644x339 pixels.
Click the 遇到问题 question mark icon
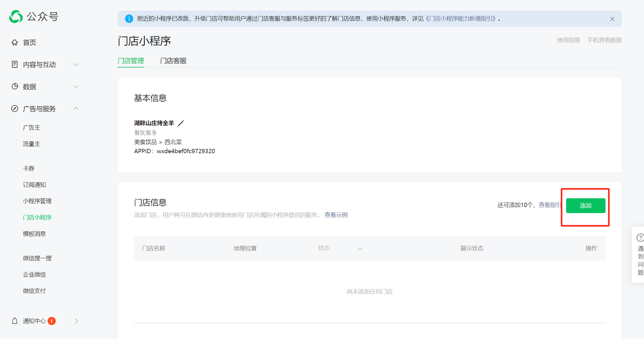point(640,238)
